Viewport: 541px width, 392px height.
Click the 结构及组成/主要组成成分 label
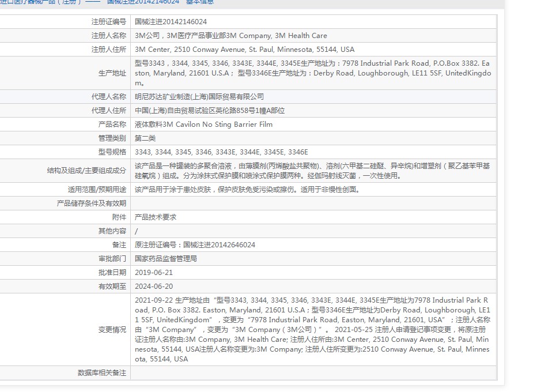[x=86, y=171]
